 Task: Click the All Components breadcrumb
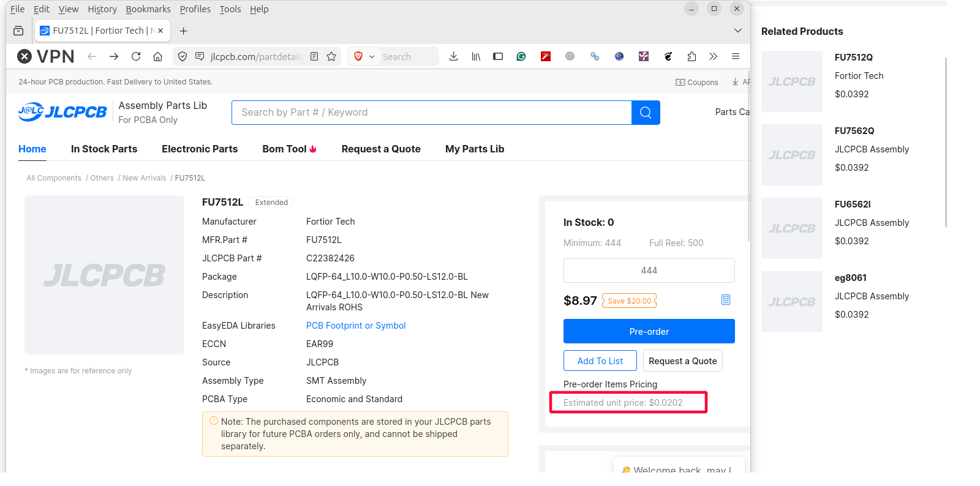(x=54, y=178)
